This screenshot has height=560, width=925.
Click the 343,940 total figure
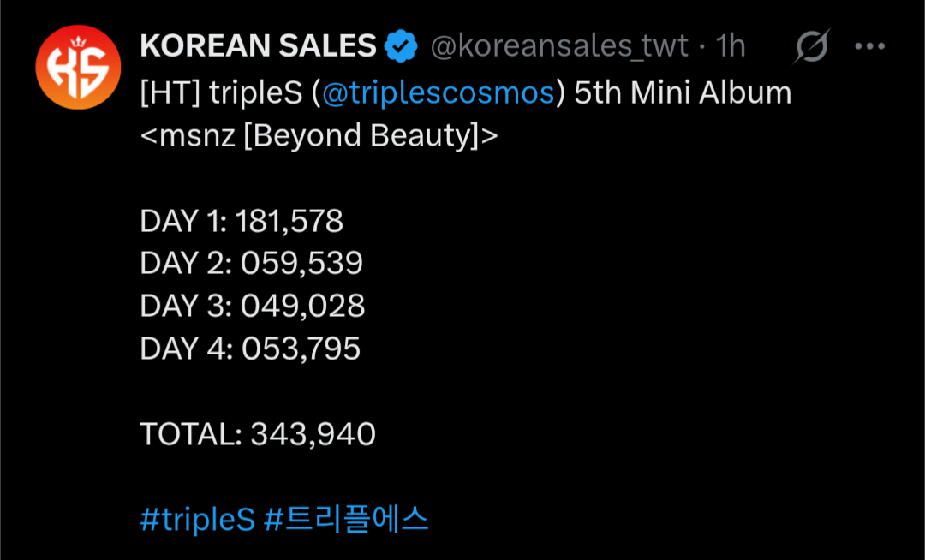313,434
